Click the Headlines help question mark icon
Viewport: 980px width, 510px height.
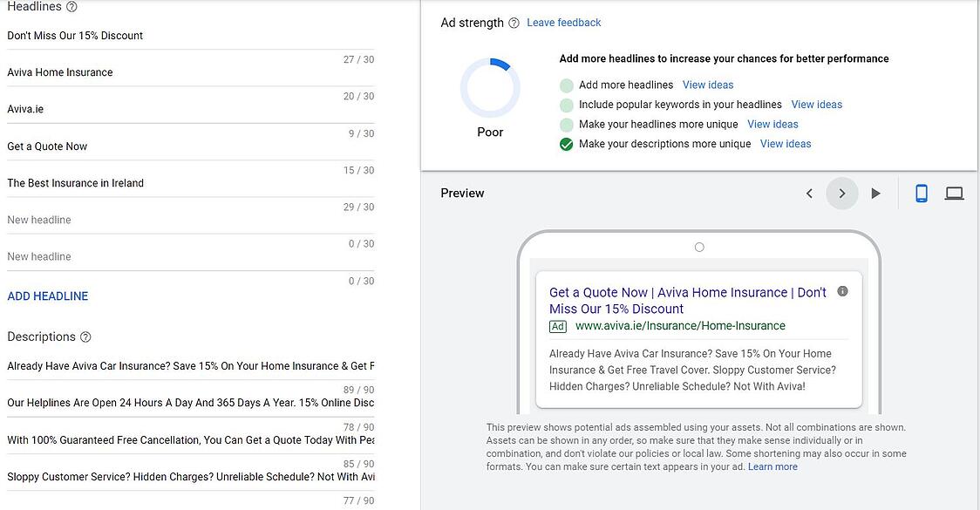71,7
